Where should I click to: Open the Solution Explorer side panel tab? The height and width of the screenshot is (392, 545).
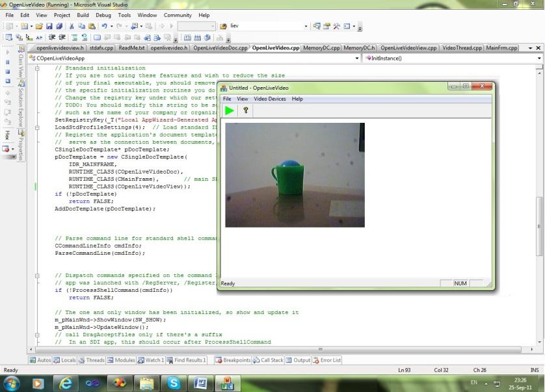point(21,103)
